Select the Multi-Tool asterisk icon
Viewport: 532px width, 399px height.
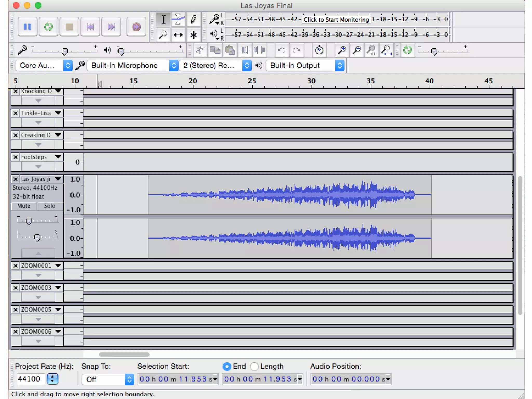tap(193, 35)
